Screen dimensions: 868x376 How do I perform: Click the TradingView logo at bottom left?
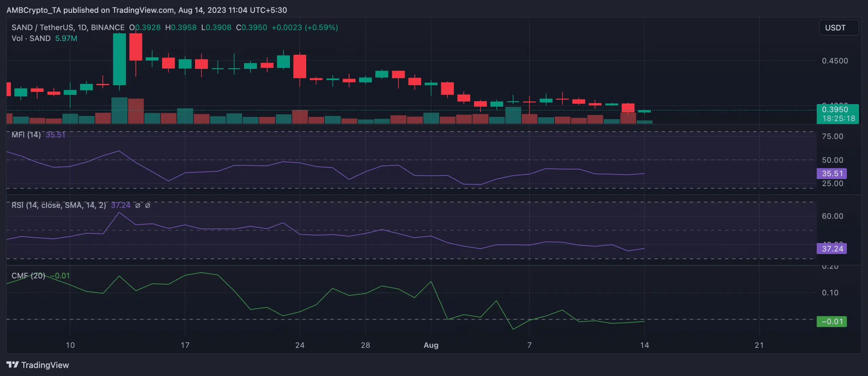pyautogui.click(x=38, y=365)
